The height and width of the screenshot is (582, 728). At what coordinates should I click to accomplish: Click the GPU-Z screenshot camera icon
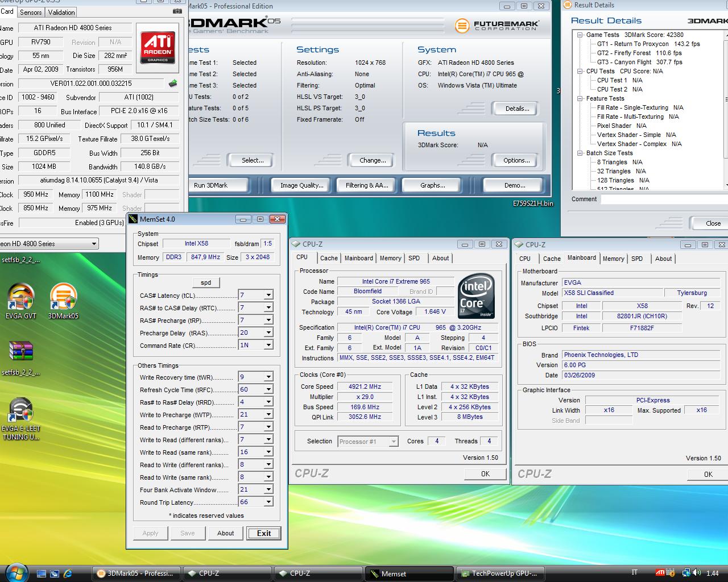pos(177,11)
